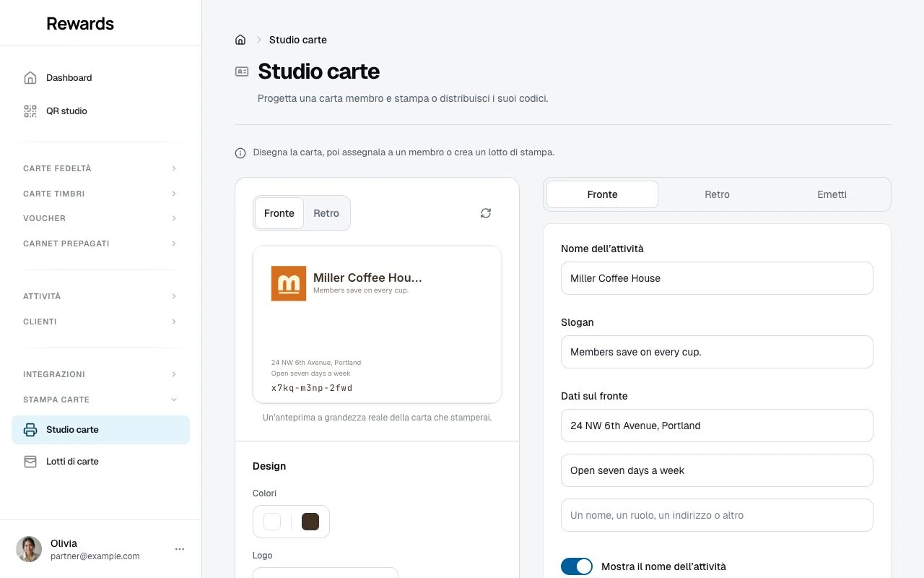Switch card preview to Retro

[326, 213]
